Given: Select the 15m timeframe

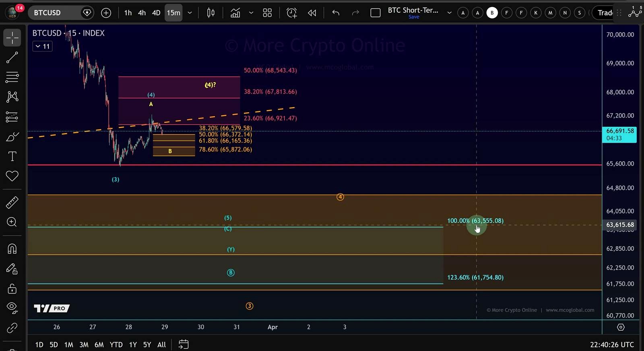Looking at the screenshot, I should (173, 13).
